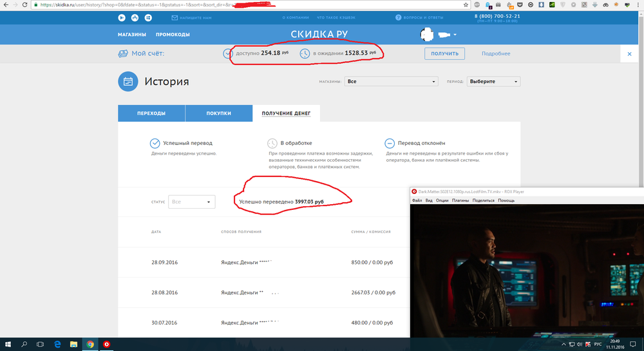
Task: Open the Chrome three-dot menu
Action: click(x=638, y=5)
